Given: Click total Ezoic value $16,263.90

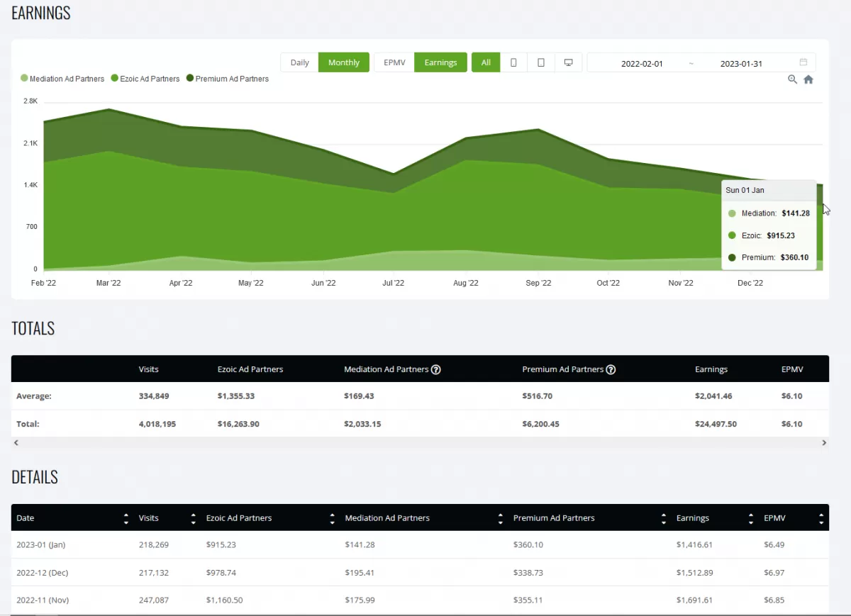Looking at the screenshot, I should coord(238,424).
